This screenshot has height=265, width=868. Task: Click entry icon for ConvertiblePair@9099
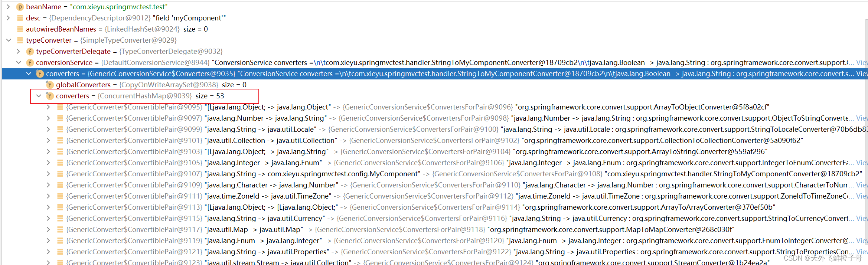(x=60, y=129)
